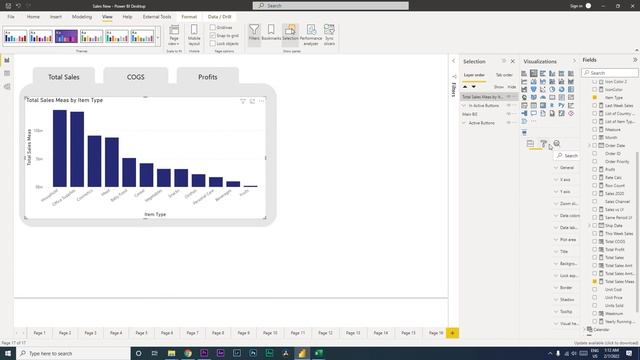640x360 pixels.
Task: Expand the Order Date field hierarchy
Action: 589,145
